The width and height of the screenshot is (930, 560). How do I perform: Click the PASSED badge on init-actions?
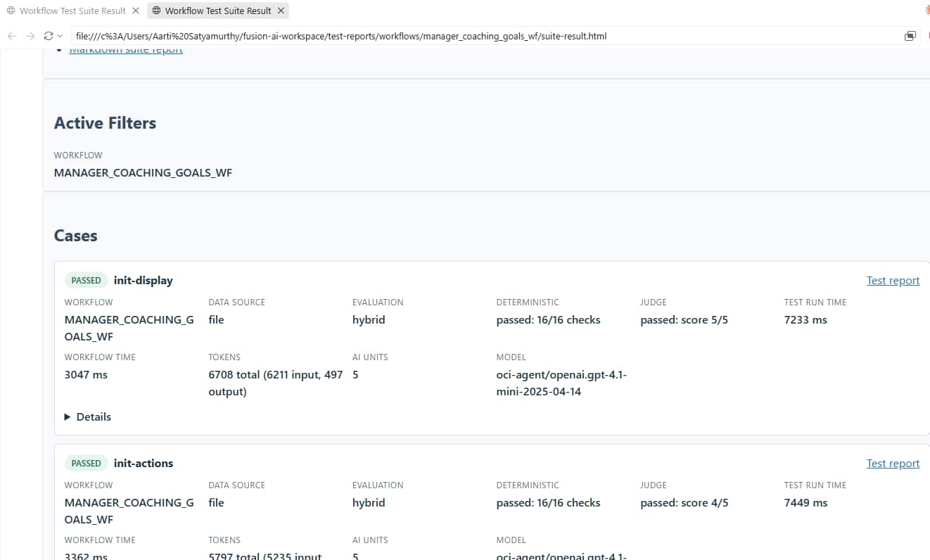(x=87, y=463)
